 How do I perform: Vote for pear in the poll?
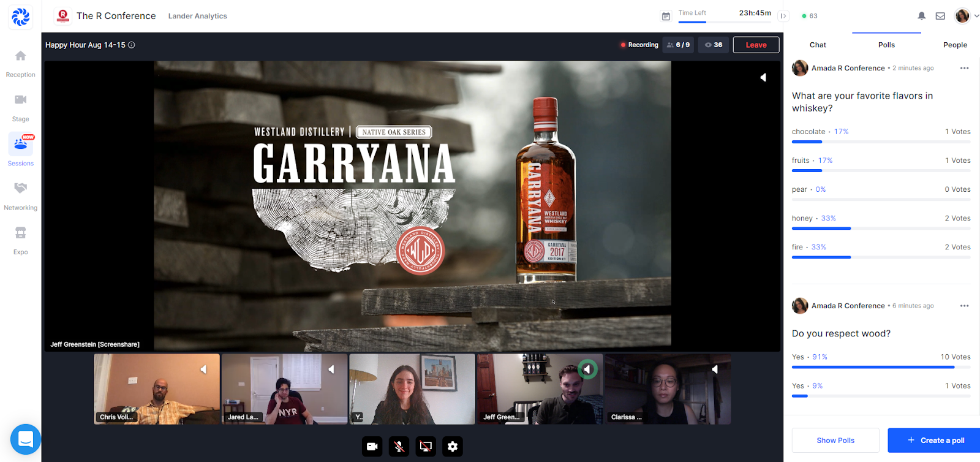881,193
